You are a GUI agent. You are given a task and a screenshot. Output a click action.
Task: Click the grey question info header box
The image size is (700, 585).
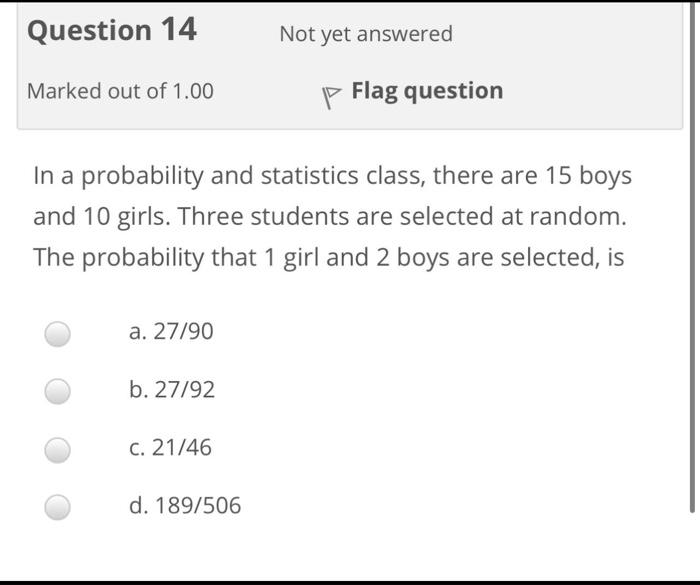pos(350,66)
